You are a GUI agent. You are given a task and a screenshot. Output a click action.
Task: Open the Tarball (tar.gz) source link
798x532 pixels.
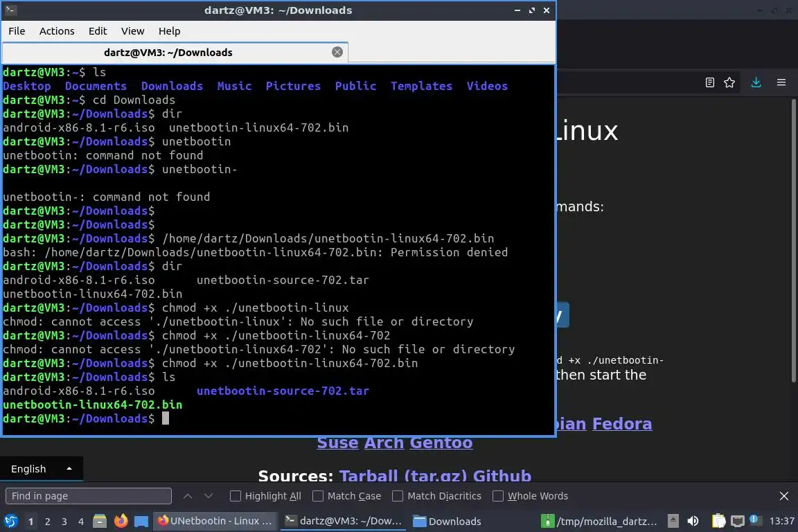[403, 475]
